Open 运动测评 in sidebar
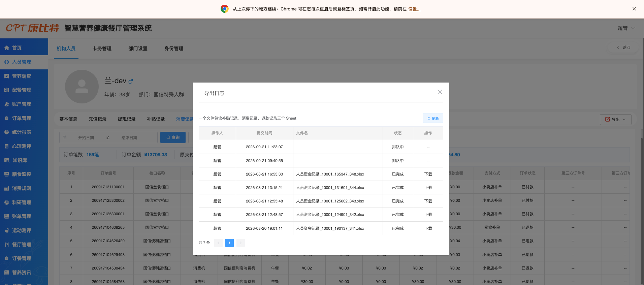The width and height of the screenshot is (644, 285). click(24, 230)
